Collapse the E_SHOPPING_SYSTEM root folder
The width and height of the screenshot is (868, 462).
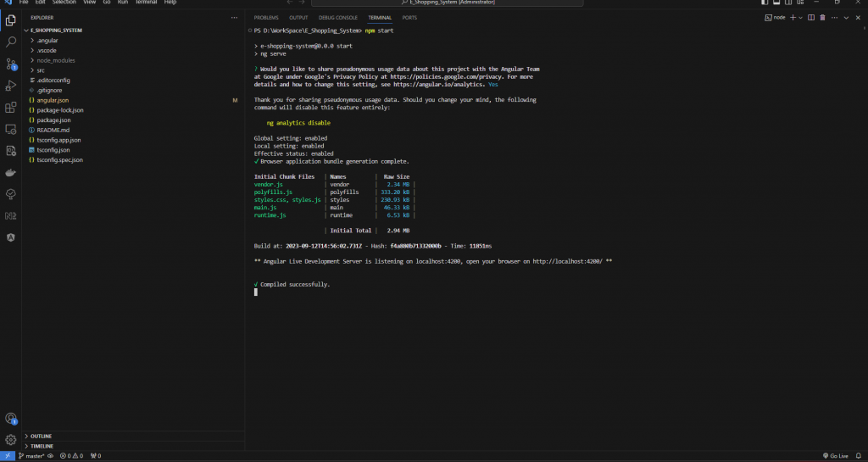tap(133, 31)
